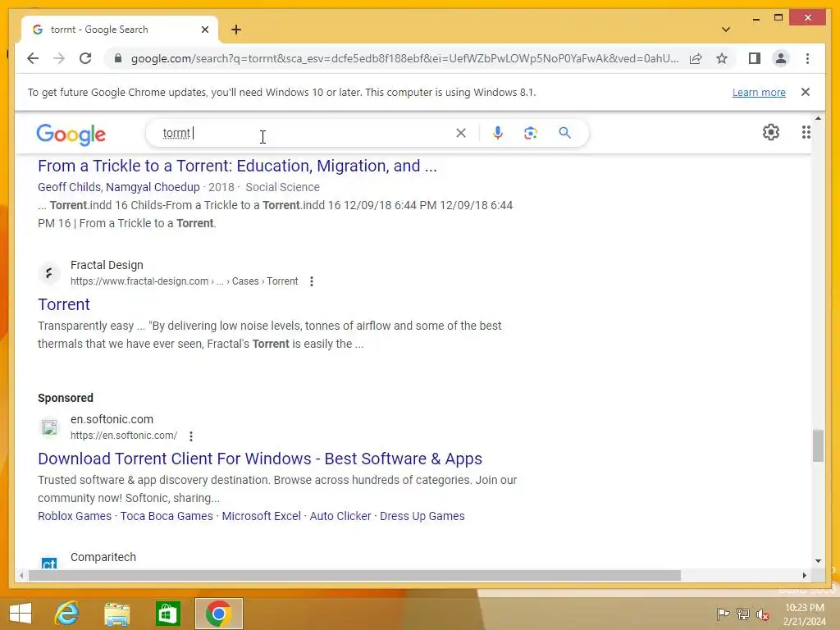Search by image with Google Lens

[531, 133]
